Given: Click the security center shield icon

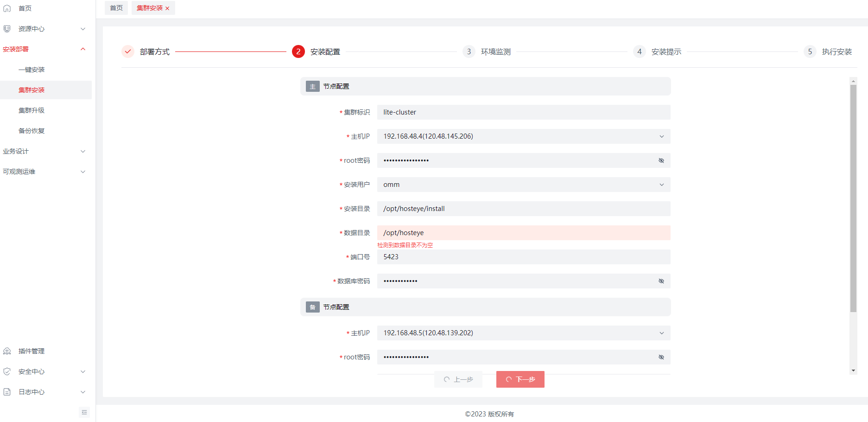Looking at the screenshot, I should click(x=7, y=371).
